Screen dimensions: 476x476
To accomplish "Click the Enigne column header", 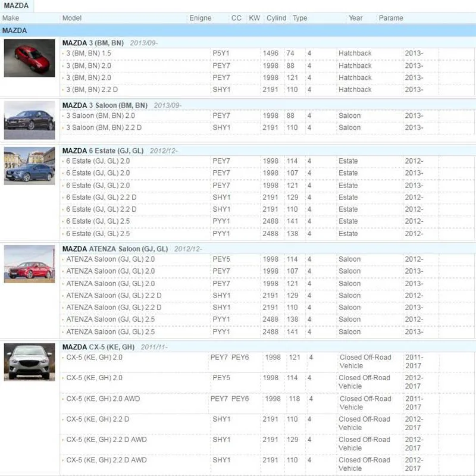I will [201, 18].
